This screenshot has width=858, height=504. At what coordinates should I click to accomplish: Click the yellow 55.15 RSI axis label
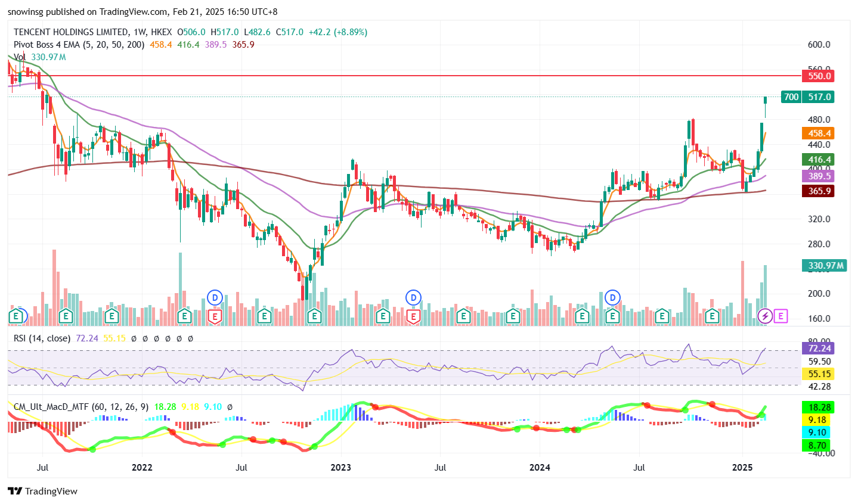pos(818,374)
